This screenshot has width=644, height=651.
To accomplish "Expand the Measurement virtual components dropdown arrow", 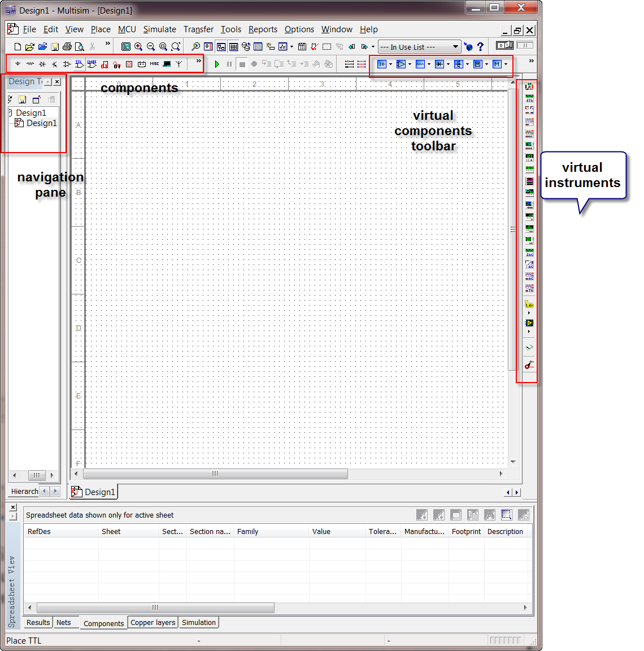I will coord(486,64).
